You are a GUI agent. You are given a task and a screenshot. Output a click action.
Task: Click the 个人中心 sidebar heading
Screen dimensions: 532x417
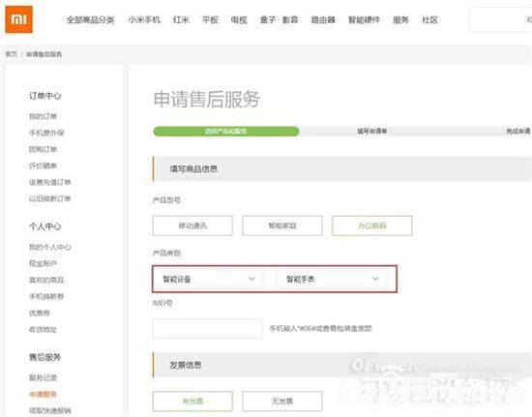(x=44, y=226)
